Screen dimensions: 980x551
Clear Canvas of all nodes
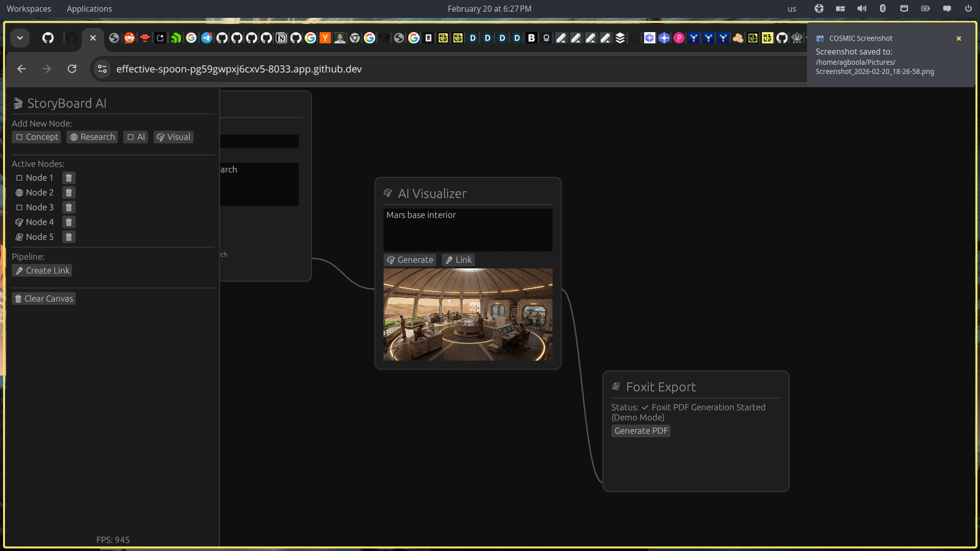[44, 298]
